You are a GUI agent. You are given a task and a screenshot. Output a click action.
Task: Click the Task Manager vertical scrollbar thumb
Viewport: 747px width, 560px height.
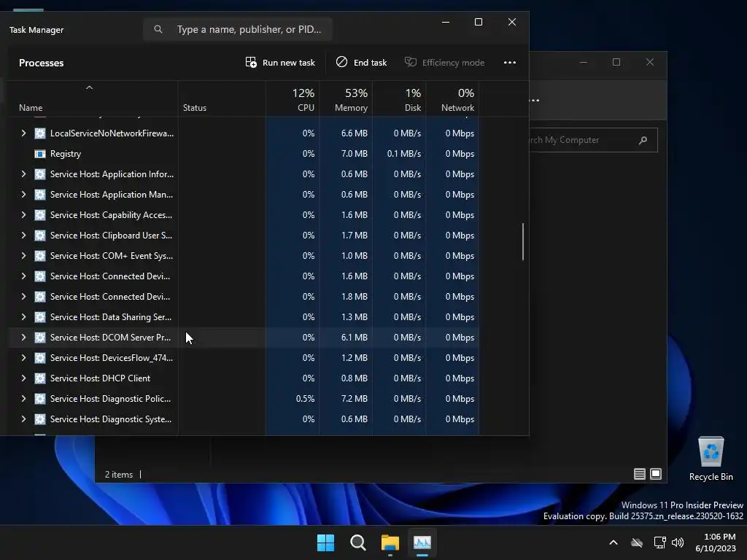(523, 241)
